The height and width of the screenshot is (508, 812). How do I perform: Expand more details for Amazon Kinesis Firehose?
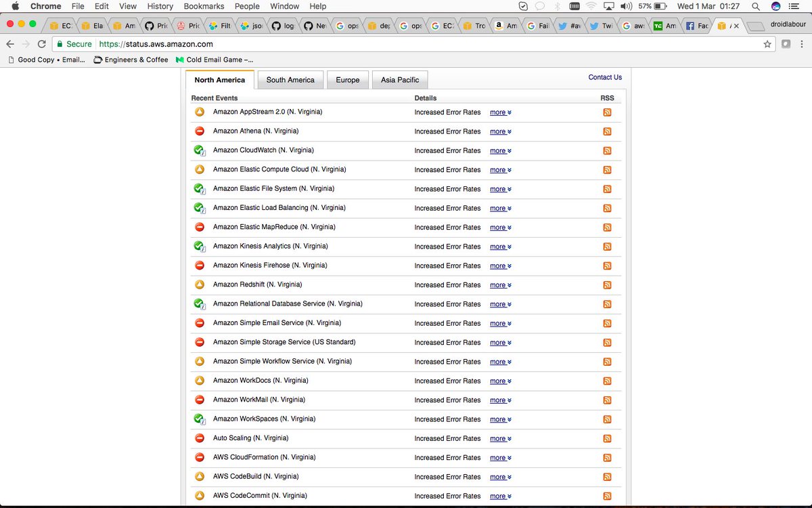500,266
